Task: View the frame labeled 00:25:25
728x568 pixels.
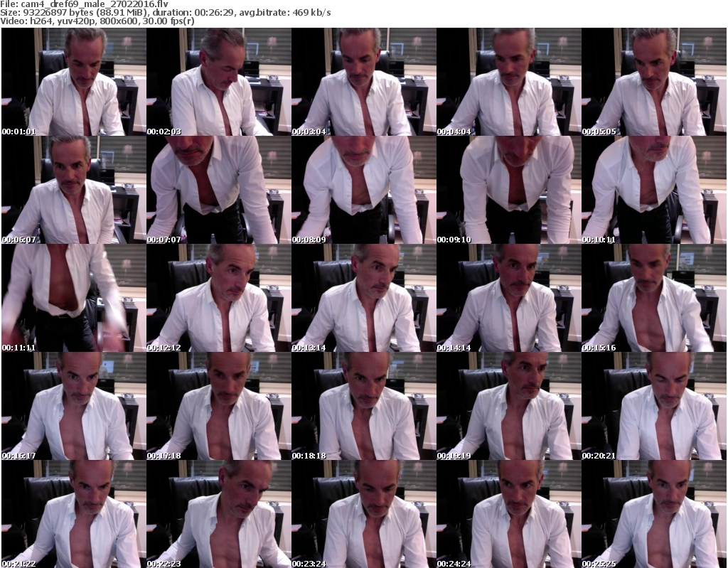Action: (654, 514)
